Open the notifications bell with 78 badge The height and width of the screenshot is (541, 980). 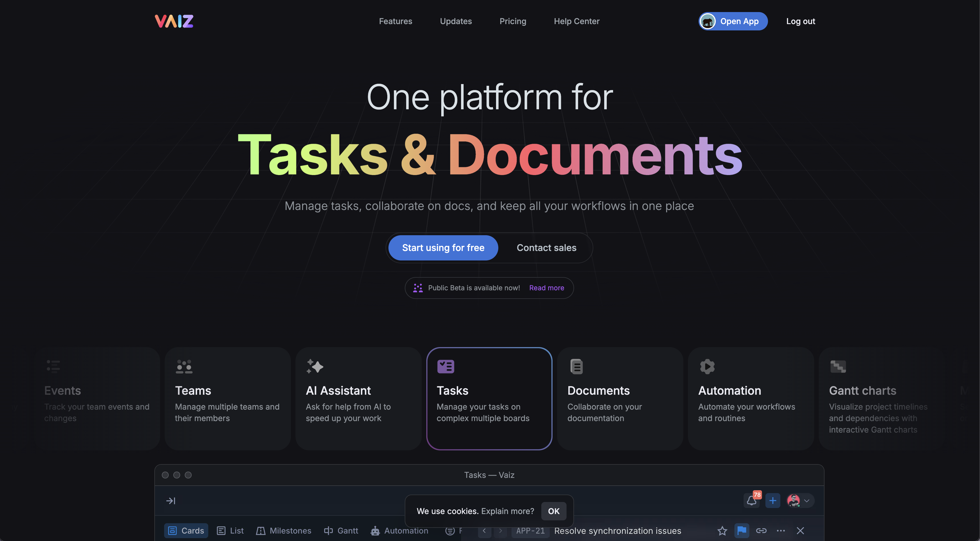[x=751, y=501]
